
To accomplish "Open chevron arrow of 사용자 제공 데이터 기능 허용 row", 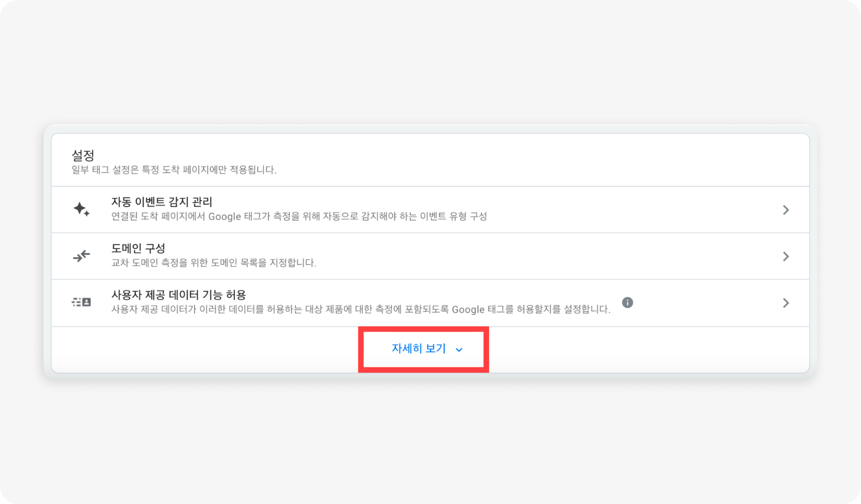I will [786, 303].
